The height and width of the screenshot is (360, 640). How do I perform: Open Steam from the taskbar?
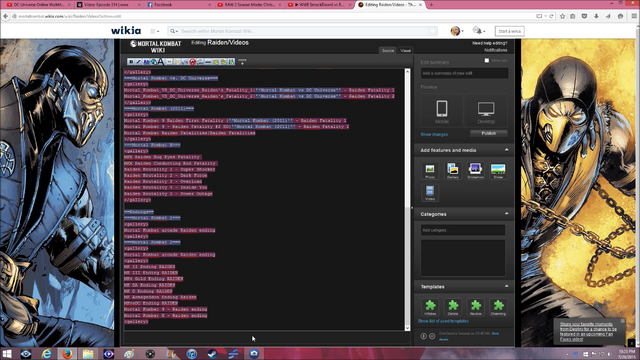pos(212,354)
